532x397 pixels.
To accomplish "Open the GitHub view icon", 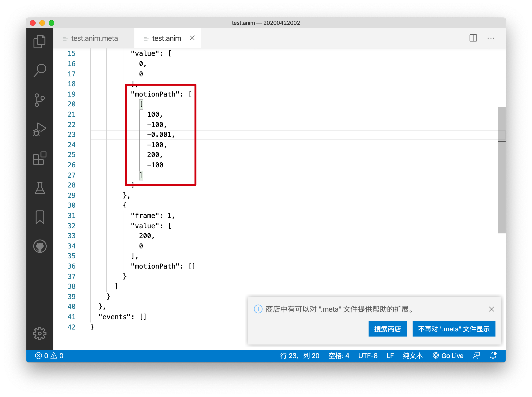I will point(40,246).
